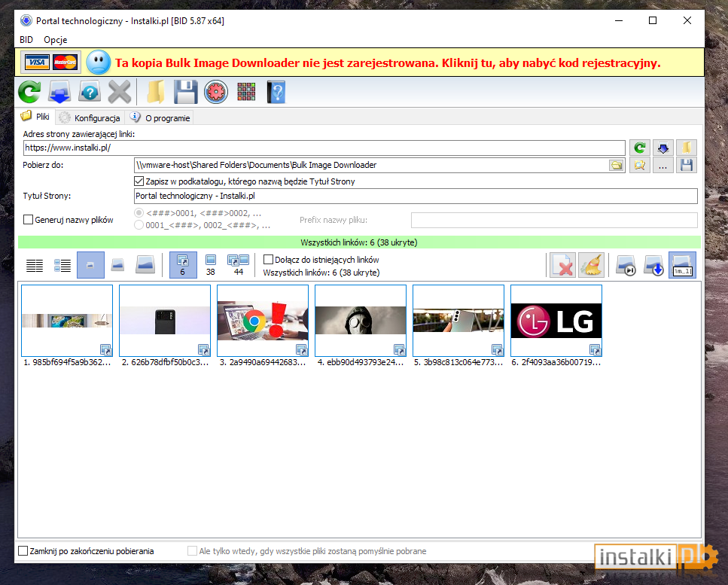The width and height of the screenshot is (728, 585).
Task: Switch to the Konfiguracja tab
Action: coord(90,118)
